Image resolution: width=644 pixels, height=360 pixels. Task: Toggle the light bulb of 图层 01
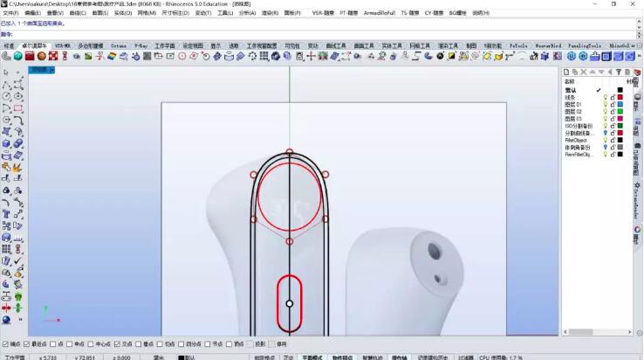(605, 105)
